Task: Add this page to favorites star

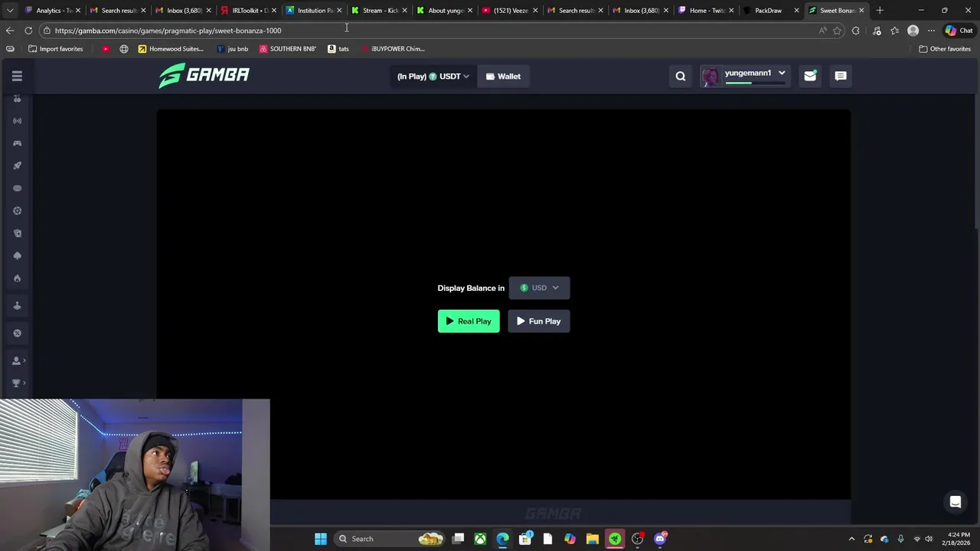Action: tap(837, 31)
